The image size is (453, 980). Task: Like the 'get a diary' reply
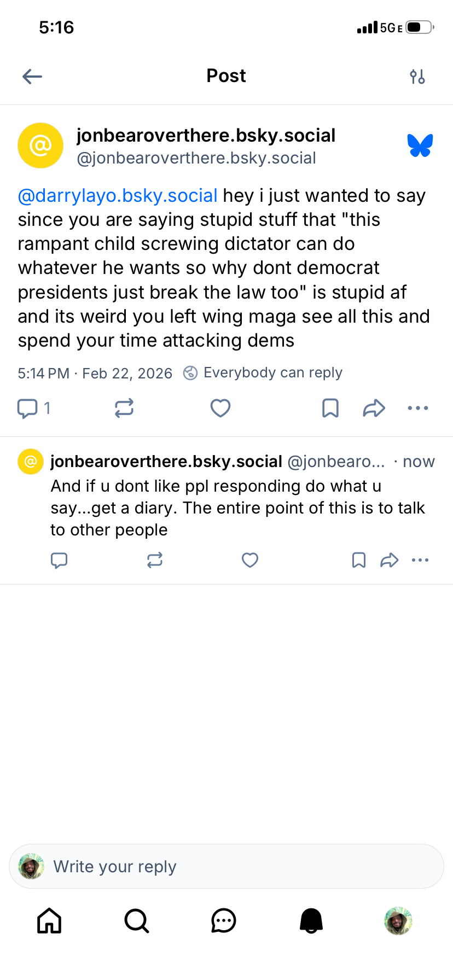(x=250, y=560)
